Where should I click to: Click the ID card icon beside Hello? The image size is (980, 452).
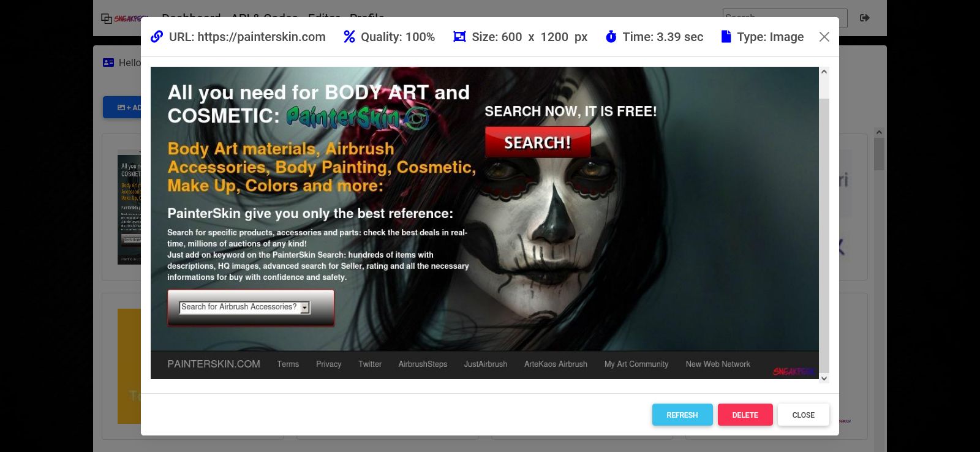click(108, 62)
